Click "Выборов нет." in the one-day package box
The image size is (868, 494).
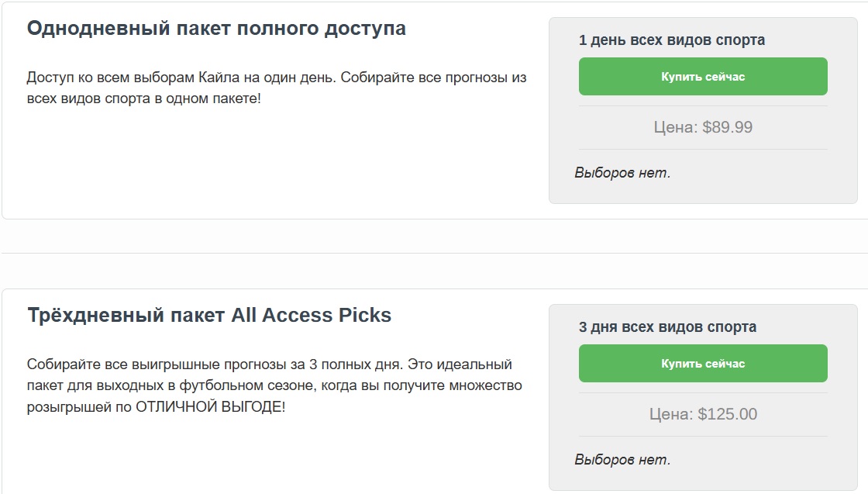[x=622, y=173]
